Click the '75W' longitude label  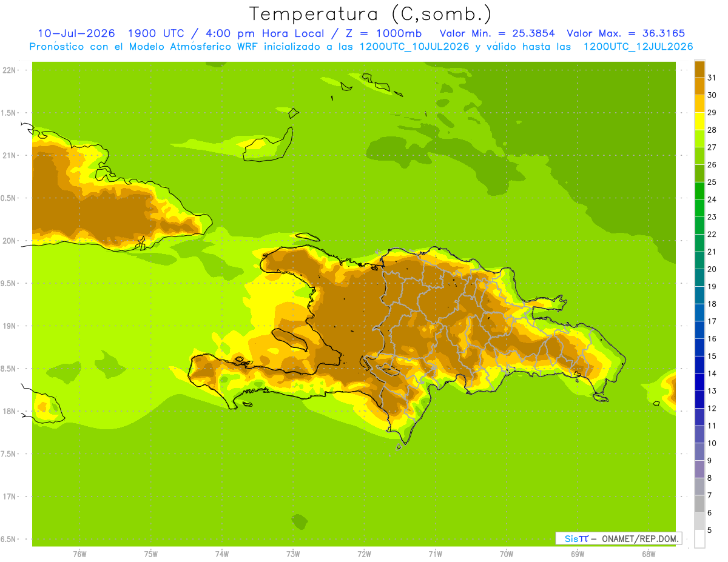[x=151, y=554]
